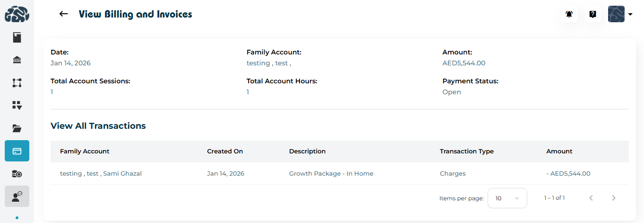Open the help question mark icon
Screen dimensions: 644x223
point(592,14)
